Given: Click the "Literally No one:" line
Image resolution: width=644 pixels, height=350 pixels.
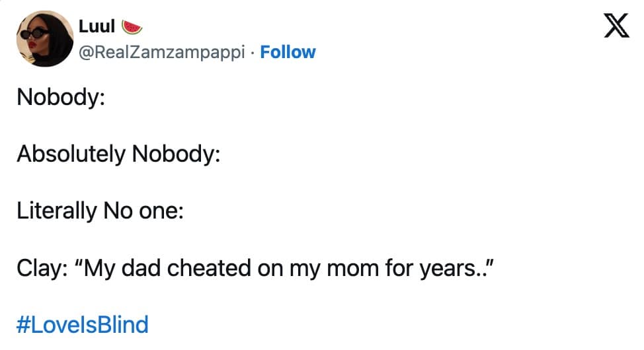Looking at the screenshot, I should pos(100,211).
